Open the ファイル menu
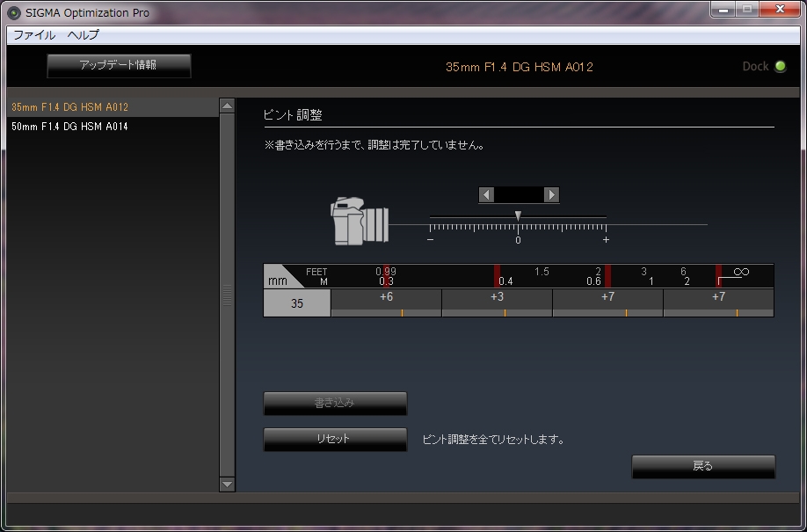The width and height of the screenshot is (807, 532). click(x=34, y=35)
